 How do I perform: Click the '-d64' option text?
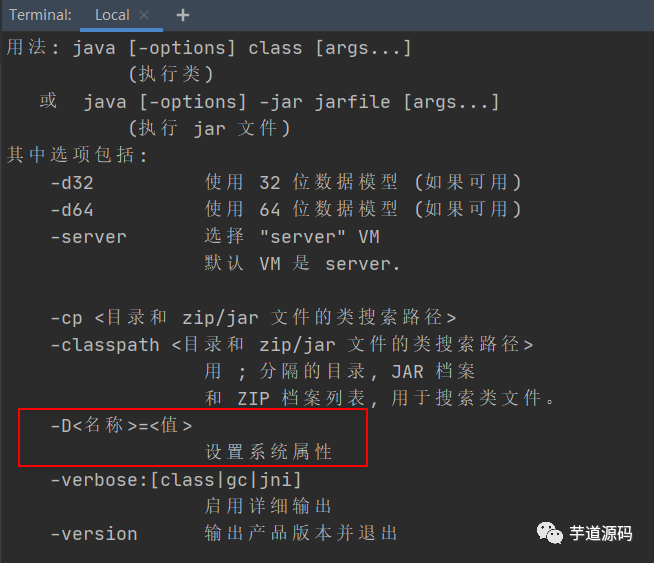coord(72,209)
